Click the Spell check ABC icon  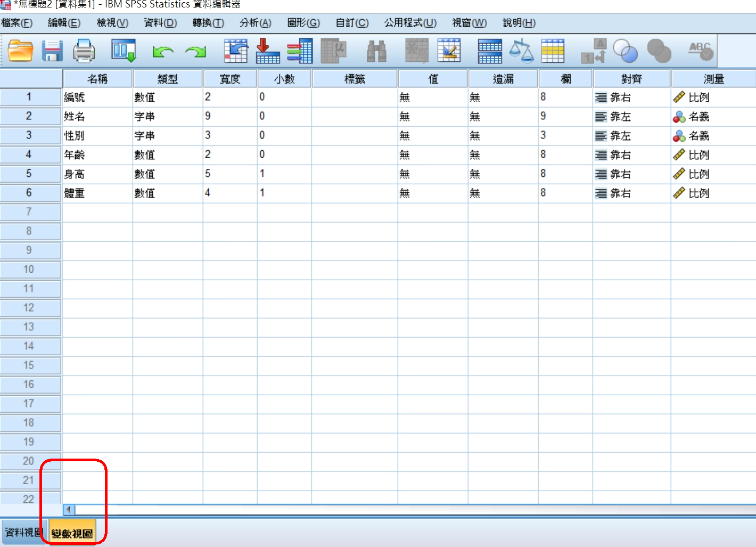[700, 51]
